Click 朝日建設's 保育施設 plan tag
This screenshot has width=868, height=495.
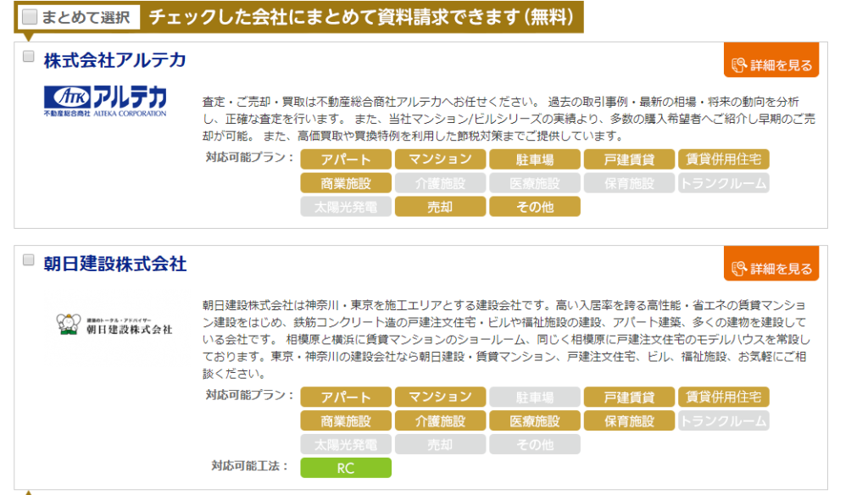point(629,420)
